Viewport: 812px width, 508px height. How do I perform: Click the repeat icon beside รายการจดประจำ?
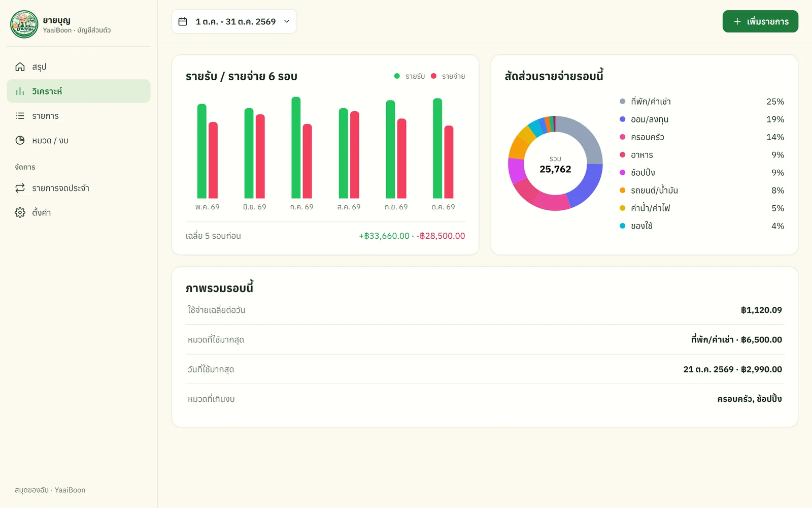point(20,188)
